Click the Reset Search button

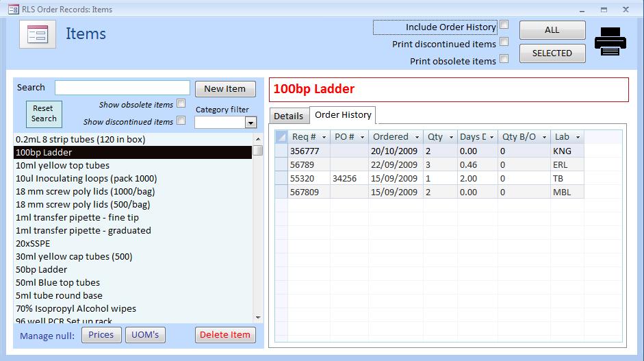pyautogui.click(x=43, y=114)
